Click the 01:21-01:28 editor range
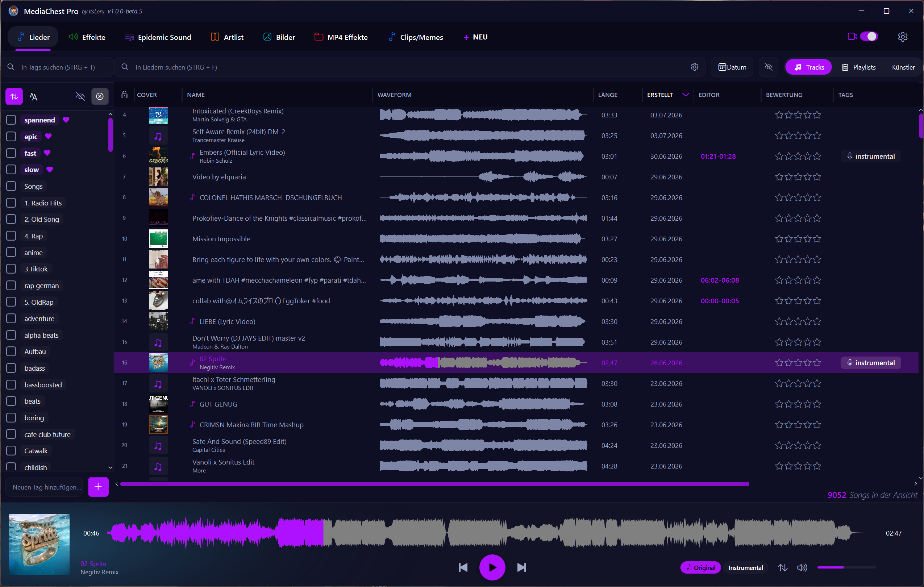This screenshot has width=924, height=587. pos(717,156)
